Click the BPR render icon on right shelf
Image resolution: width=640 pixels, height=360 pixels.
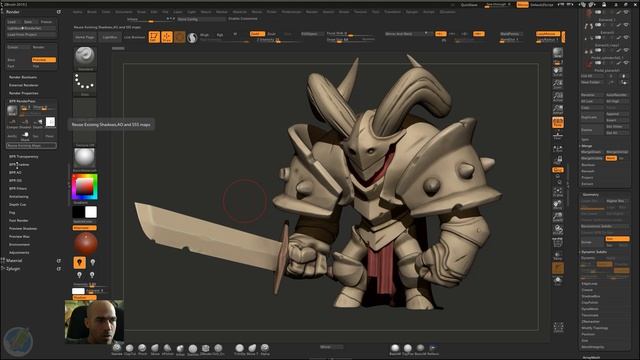558,53
